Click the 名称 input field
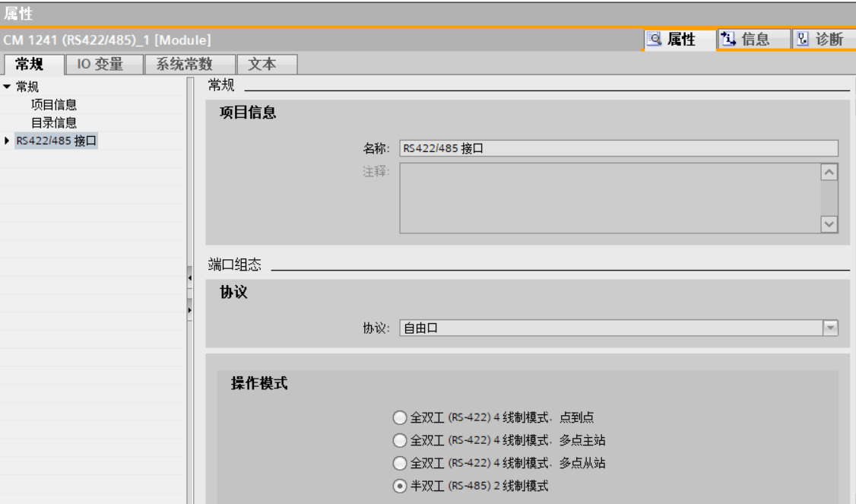This screenshot has width=856, height=504. [617, 148]
